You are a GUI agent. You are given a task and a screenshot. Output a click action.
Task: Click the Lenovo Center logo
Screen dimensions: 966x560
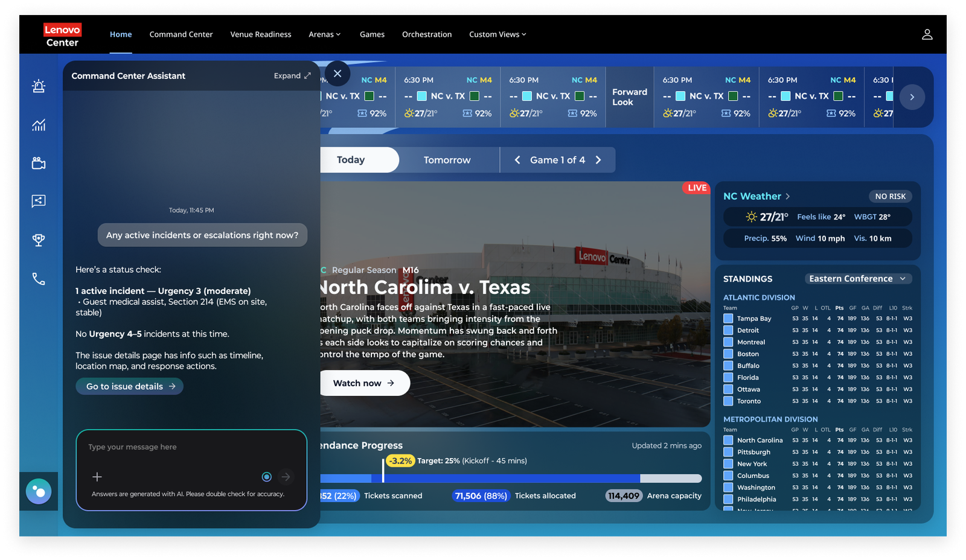pos(62,35)
